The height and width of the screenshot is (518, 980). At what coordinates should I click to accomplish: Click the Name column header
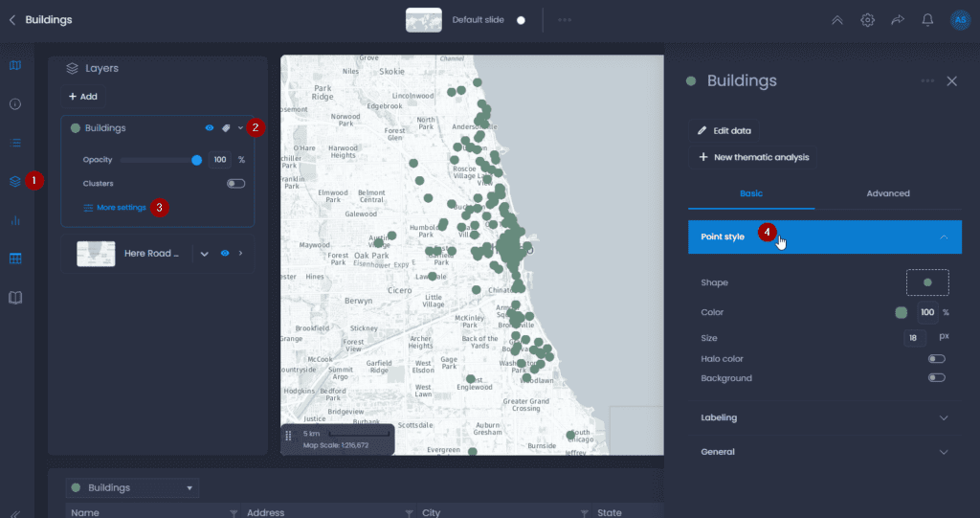[85, 513]
